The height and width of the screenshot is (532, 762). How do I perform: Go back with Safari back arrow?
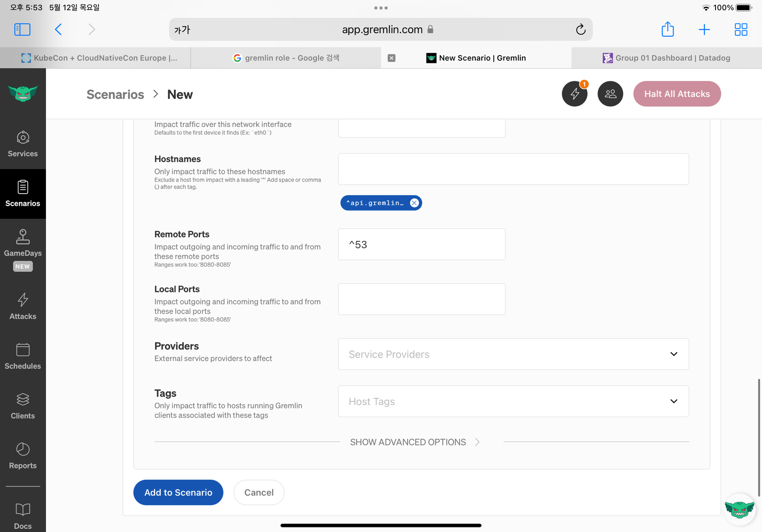[x=58, y=29]
